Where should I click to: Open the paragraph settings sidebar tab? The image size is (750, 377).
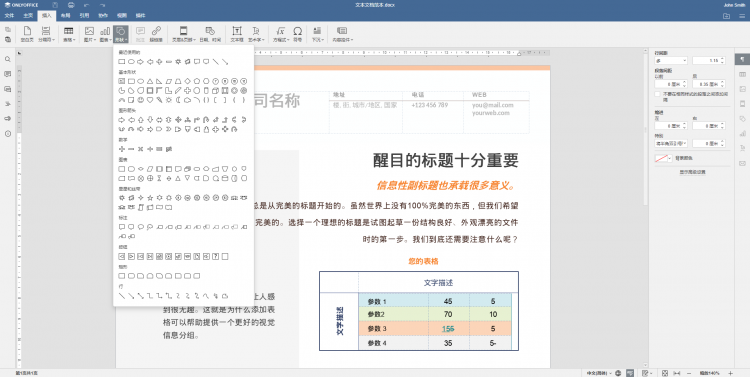tap(742, 59)
